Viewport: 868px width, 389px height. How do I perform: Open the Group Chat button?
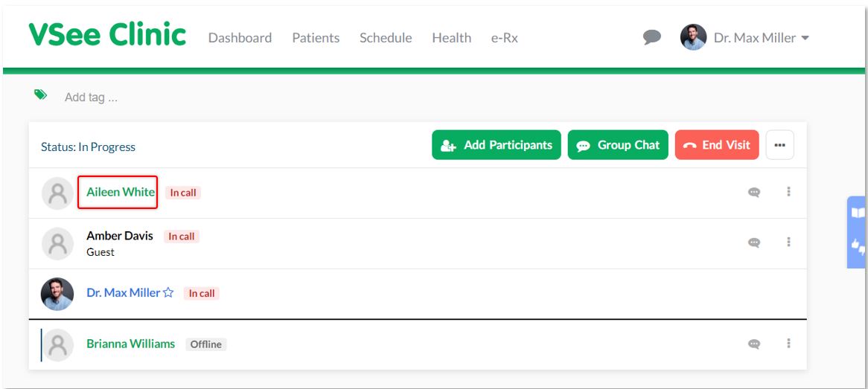618,145
